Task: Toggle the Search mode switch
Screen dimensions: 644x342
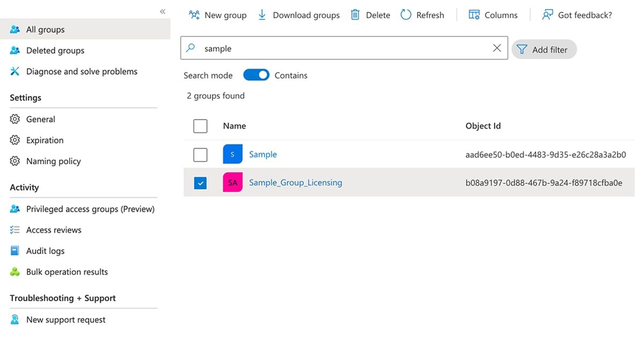Action: (x=256, y=75)
